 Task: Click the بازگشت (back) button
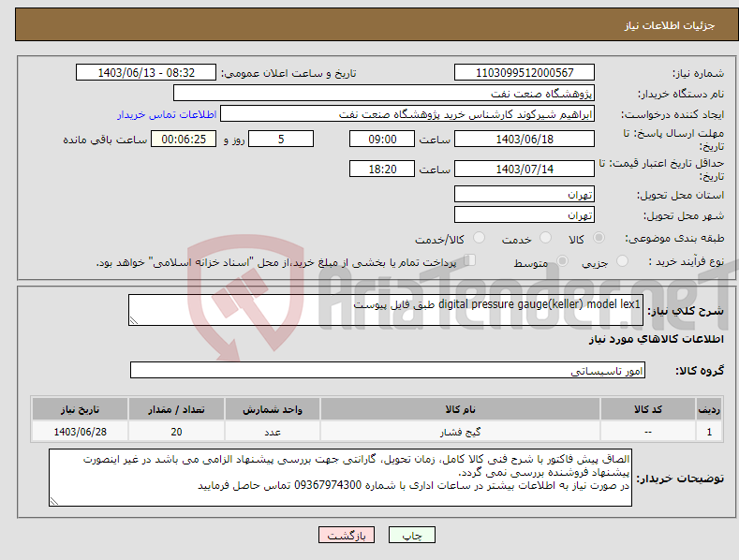(347, 535)
